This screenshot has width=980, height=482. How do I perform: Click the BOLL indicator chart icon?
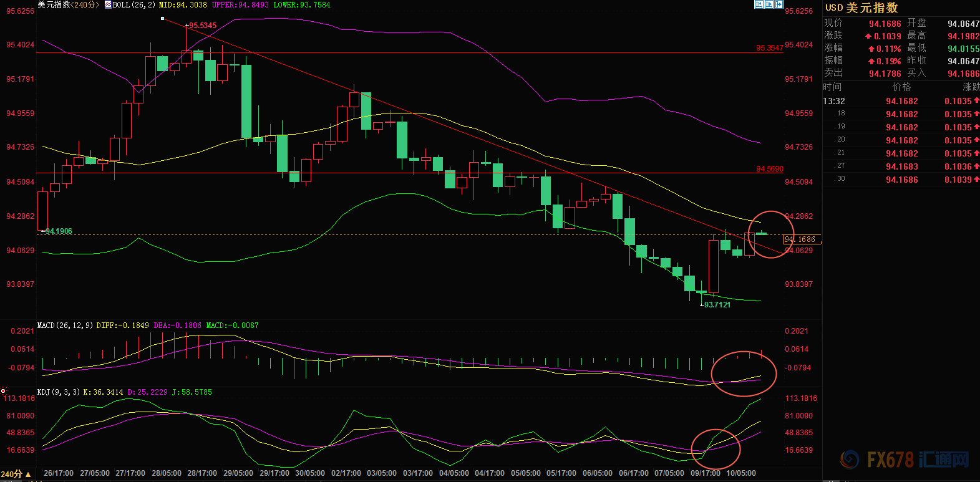108,5
